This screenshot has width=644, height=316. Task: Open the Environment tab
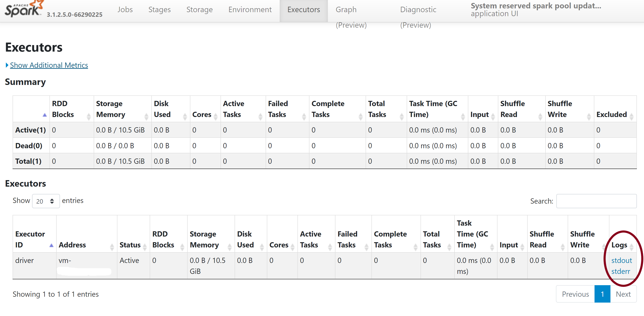click(x=249, y=9)
